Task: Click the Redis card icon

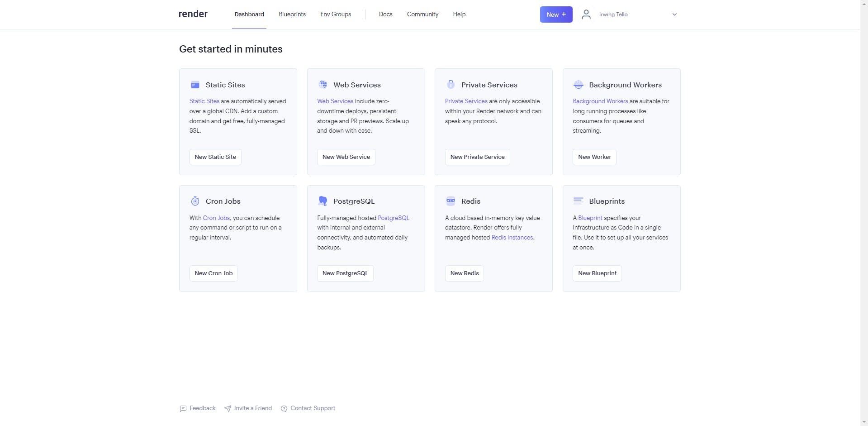Action: (451, 201)
